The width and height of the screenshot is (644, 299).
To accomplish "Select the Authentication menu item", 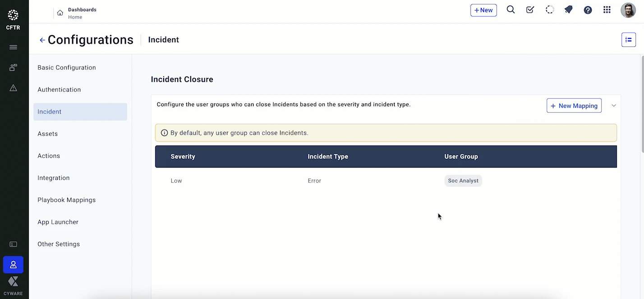I will 59,90.
